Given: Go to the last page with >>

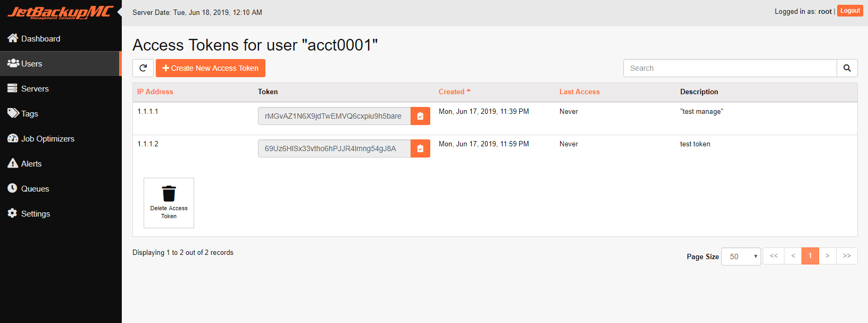Looking at the screenshot, I should tap(847, 256).
